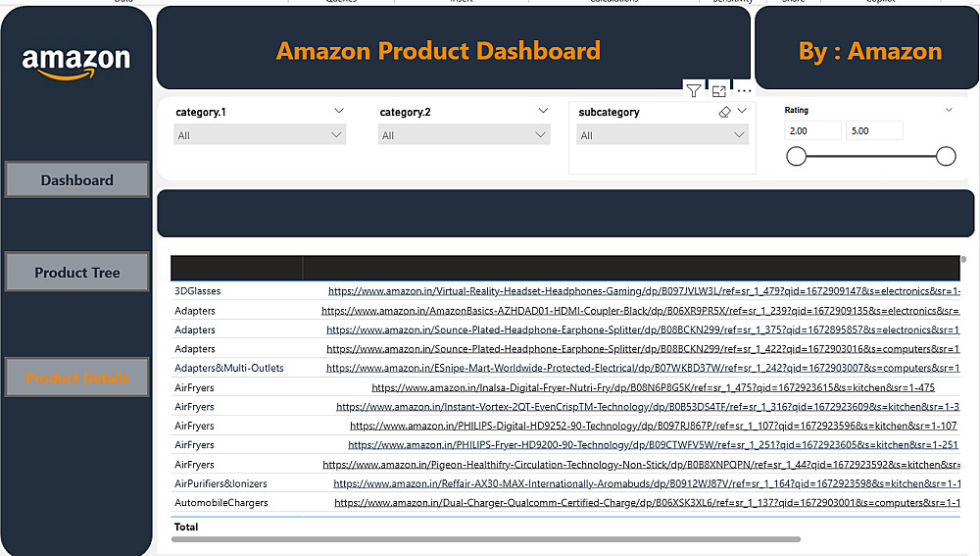The height and width of the screenshot is (556, 980).
Task: Click the minimum Rating input showing 2.00
Action: pos(812,130)
